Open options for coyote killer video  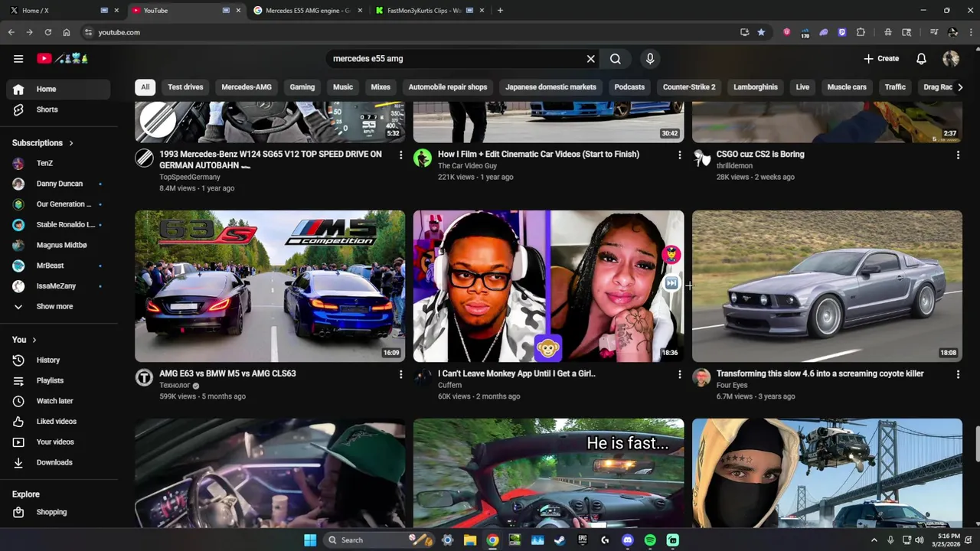click(958, 374)
